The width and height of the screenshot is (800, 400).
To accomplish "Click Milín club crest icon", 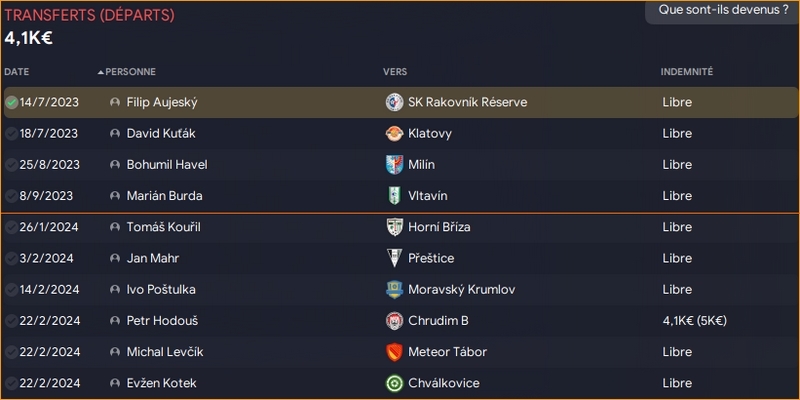I will (x=393, y=164).
